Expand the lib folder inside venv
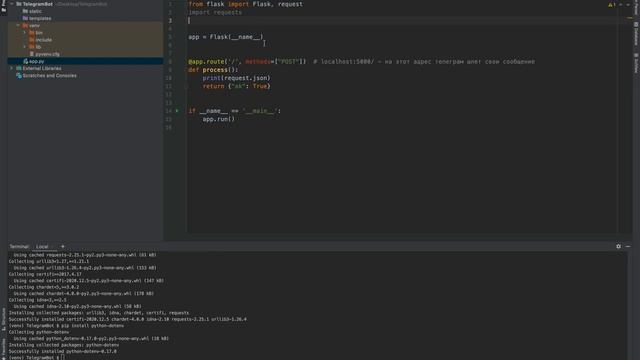This screenshot has width=640, height=360. [x=24, y=47]
